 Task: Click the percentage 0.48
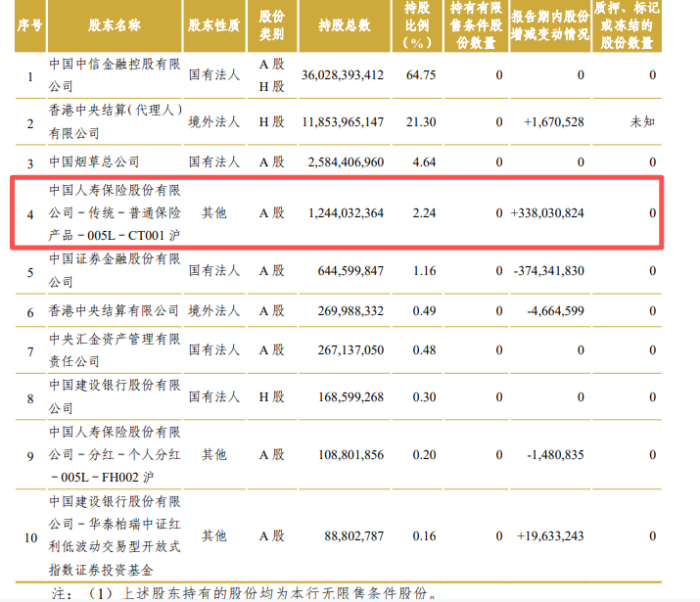coord(424,349)
